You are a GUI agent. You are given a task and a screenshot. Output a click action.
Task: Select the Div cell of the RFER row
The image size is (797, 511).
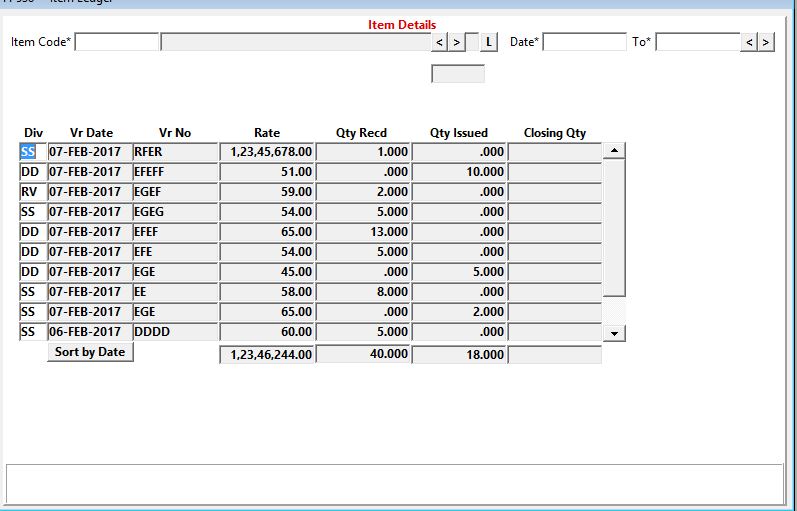click(x=32, y=152)
